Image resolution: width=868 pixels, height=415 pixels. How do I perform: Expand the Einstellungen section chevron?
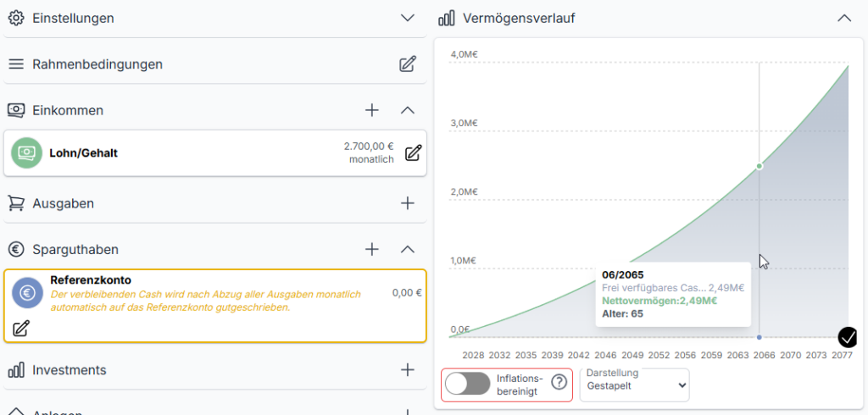point(408,18)
